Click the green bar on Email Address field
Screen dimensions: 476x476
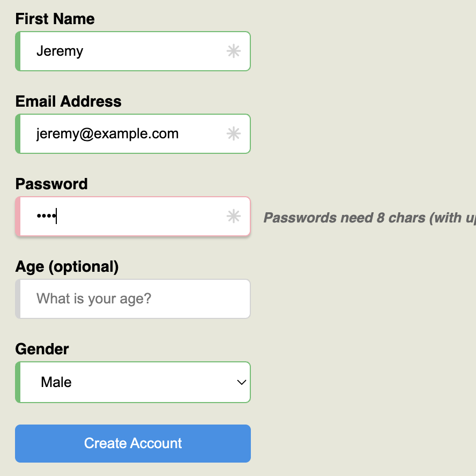(x=18, y=134)
